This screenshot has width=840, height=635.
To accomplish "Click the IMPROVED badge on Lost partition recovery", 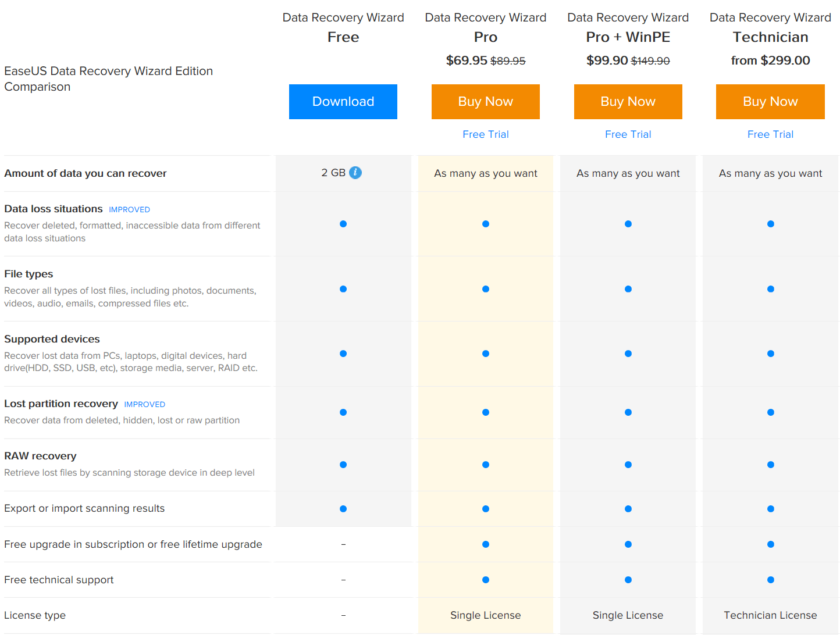I will (144, 404).
